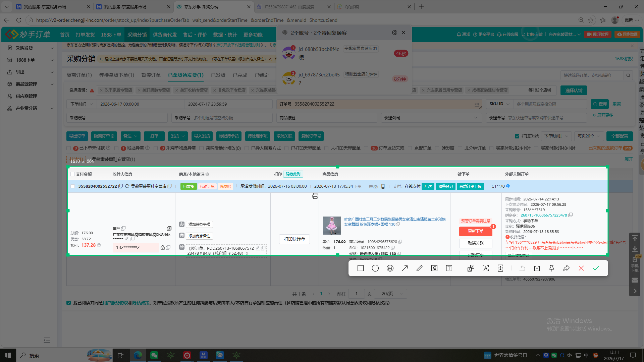Select the ellipse annotation tool

point(375,268)
